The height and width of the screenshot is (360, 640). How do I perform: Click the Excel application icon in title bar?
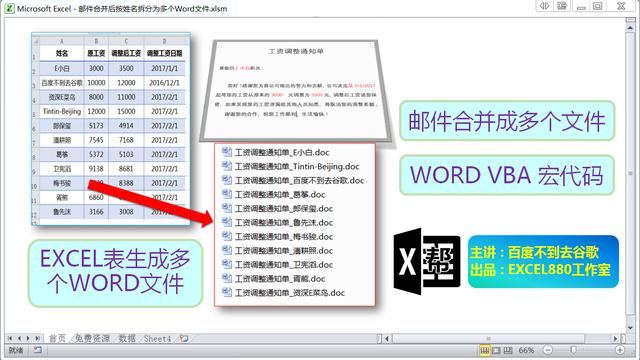click(x=9, y=8)
